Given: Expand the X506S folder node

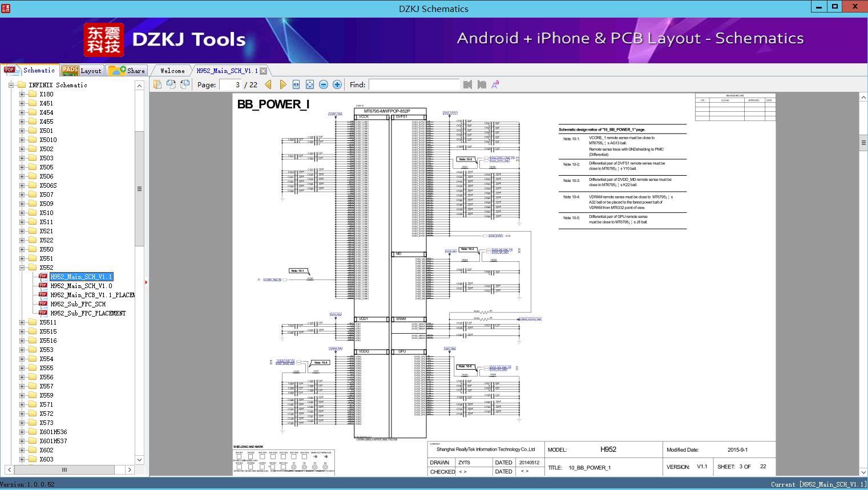Looking at the screenshot, I should [x=22, y=185].
